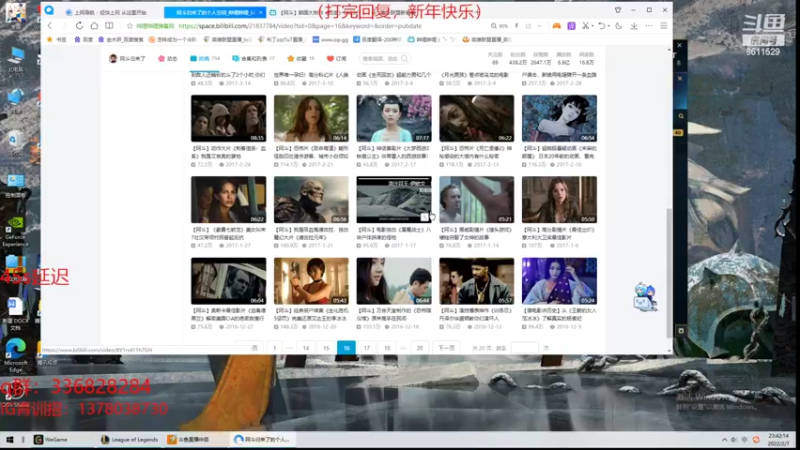Viewport: 800px width, 450px height.
Task: Open the hooded figures video 08:35
Action: [229, 118]
